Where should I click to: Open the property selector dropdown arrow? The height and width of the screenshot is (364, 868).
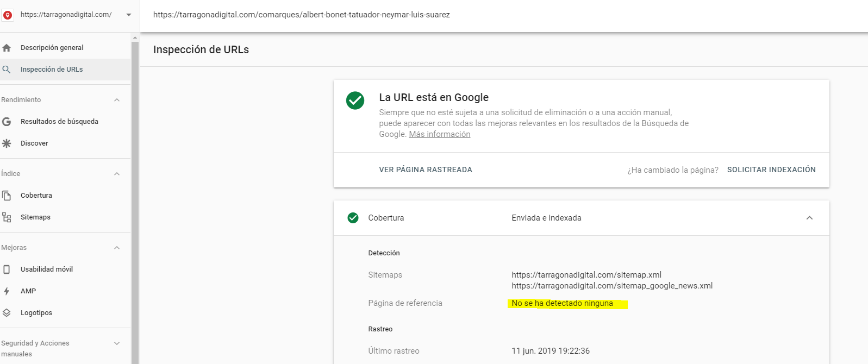(x=129, y=15)
